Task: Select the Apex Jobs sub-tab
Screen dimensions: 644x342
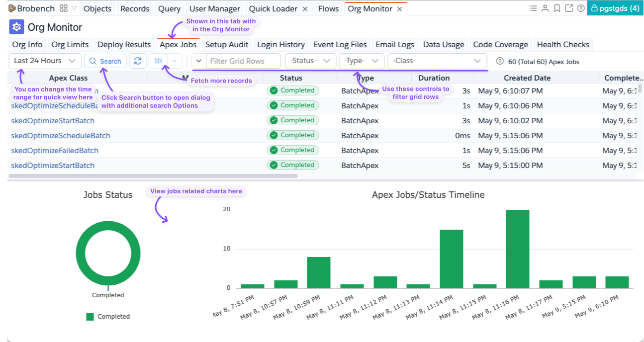Action: pyautogui.click(x=178, y=45)
